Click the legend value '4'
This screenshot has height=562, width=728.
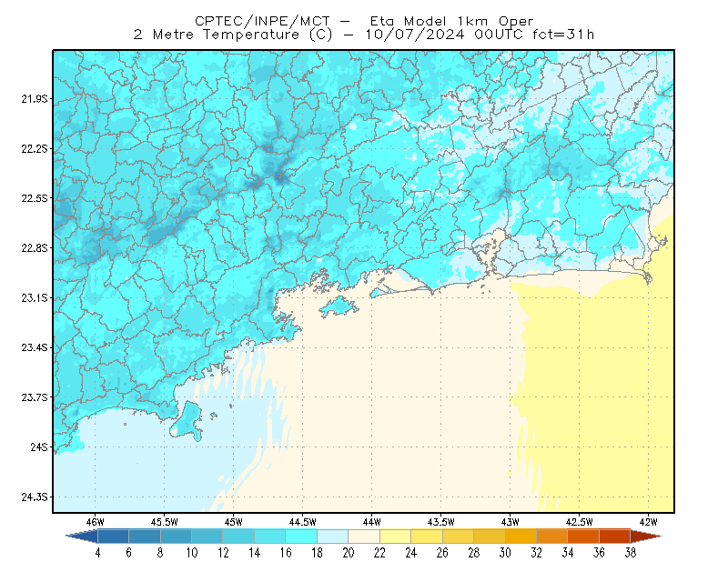pos(97,553)
